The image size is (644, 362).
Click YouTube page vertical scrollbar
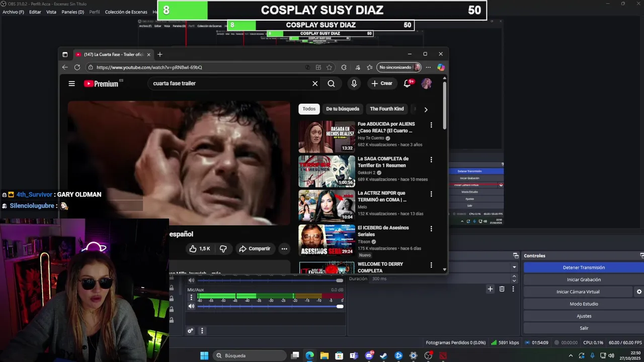click(x=444, y=105)
